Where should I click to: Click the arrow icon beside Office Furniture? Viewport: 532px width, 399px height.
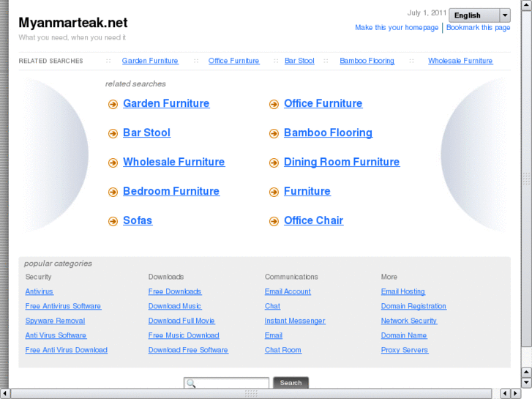(274, 105)
